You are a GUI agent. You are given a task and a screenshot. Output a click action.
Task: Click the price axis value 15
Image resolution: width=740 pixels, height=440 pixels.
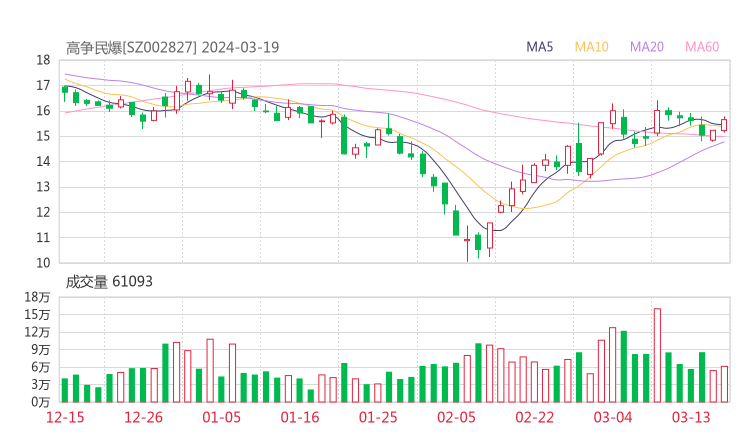coord(43,136)
